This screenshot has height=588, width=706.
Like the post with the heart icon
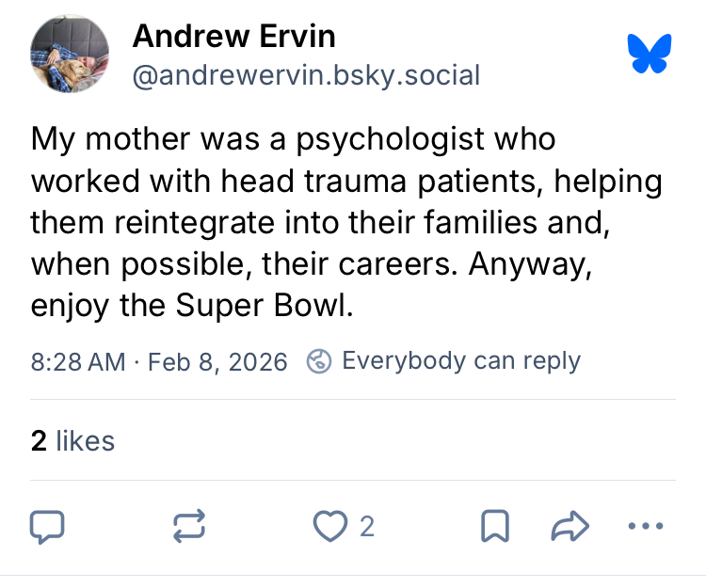pos(329,527)
